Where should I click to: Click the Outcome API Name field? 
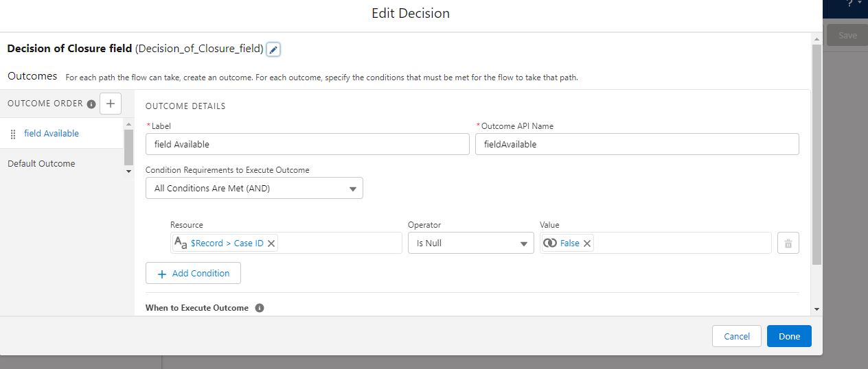[637, 144]
